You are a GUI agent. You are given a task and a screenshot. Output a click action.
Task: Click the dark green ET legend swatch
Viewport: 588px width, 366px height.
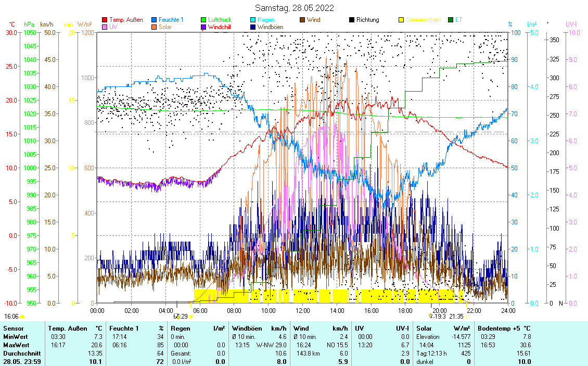[451, 20]
